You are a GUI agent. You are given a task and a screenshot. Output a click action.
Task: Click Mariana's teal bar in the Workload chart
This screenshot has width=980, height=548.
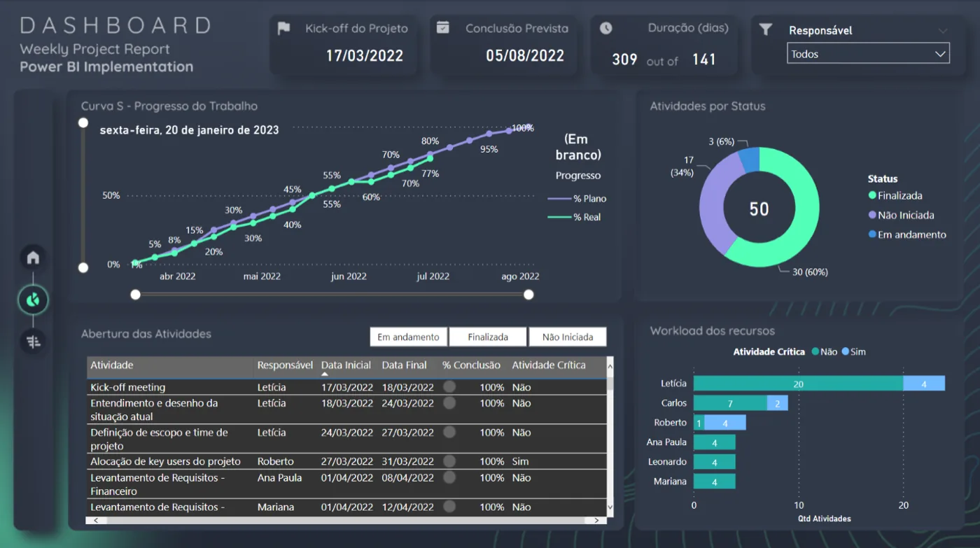click(715, 482)
